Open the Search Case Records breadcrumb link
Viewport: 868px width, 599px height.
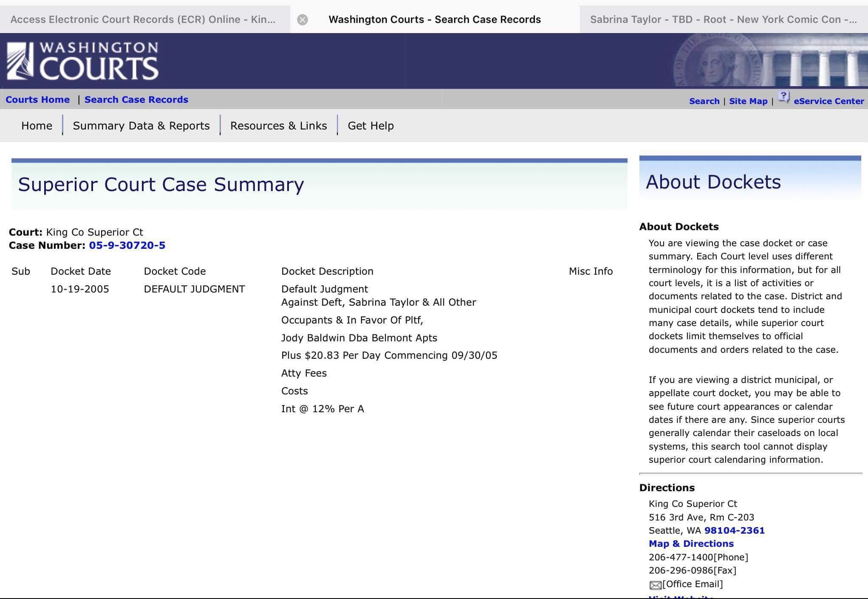tap(136, 99)
